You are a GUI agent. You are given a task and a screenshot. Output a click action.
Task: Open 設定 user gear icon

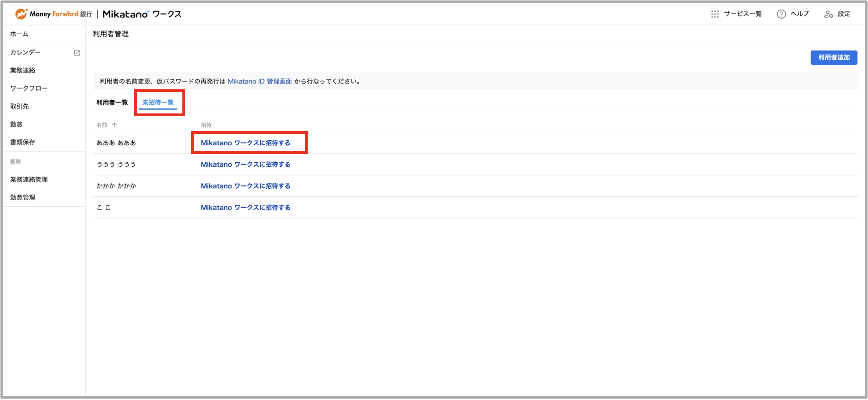828,14
